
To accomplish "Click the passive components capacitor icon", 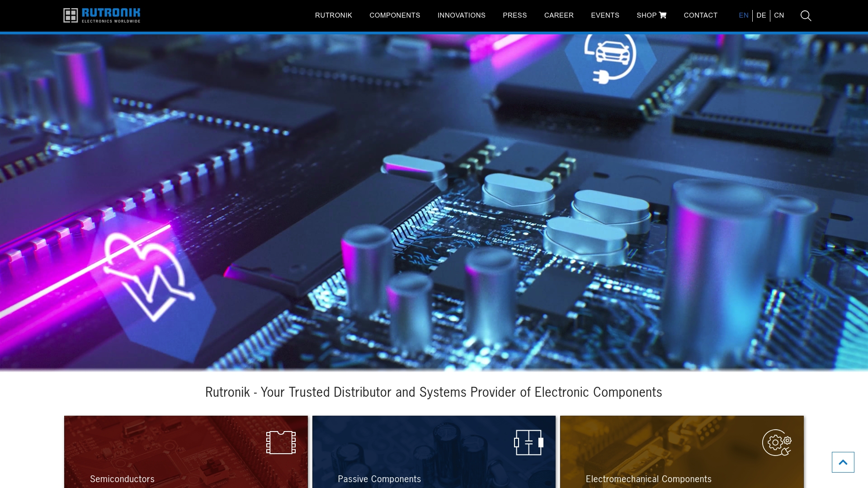I will pyautogui.click(x=528, y=442).
